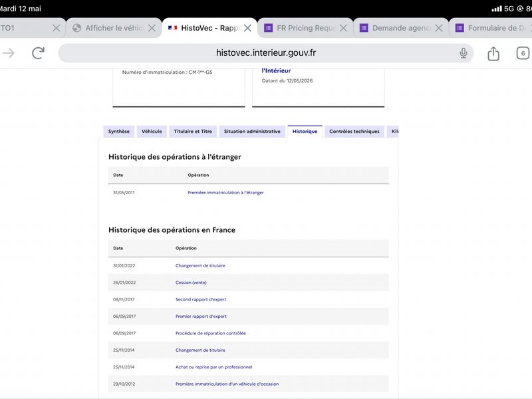Viewport: 532px width, 399px height.
Task: Open the share sheet icon
Action: click(x=493, y=53)
